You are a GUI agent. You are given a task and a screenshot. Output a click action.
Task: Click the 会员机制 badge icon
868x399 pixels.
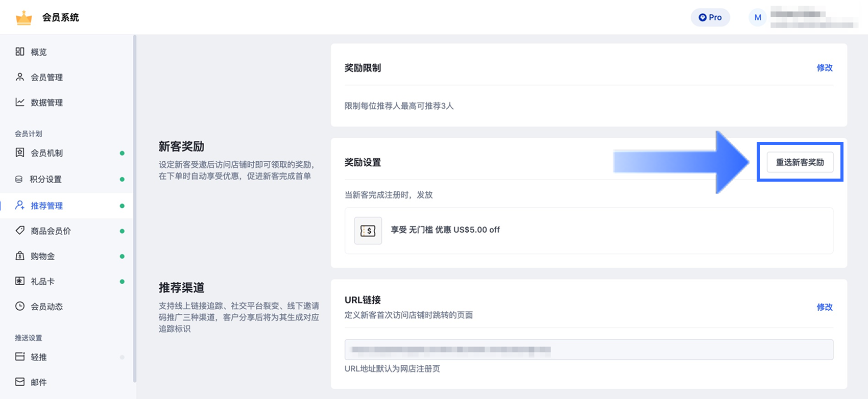[x=20, y=153]
